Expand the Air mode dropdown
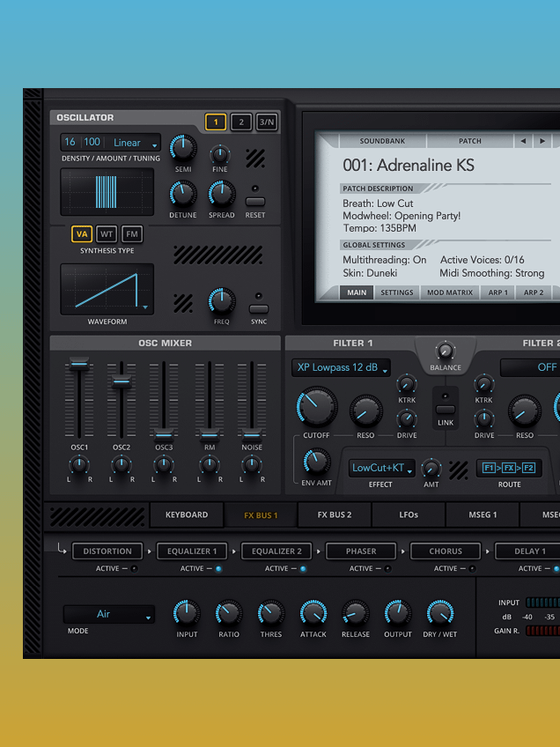The height and width of the screenshot is (747, 560). click(108, 614)
